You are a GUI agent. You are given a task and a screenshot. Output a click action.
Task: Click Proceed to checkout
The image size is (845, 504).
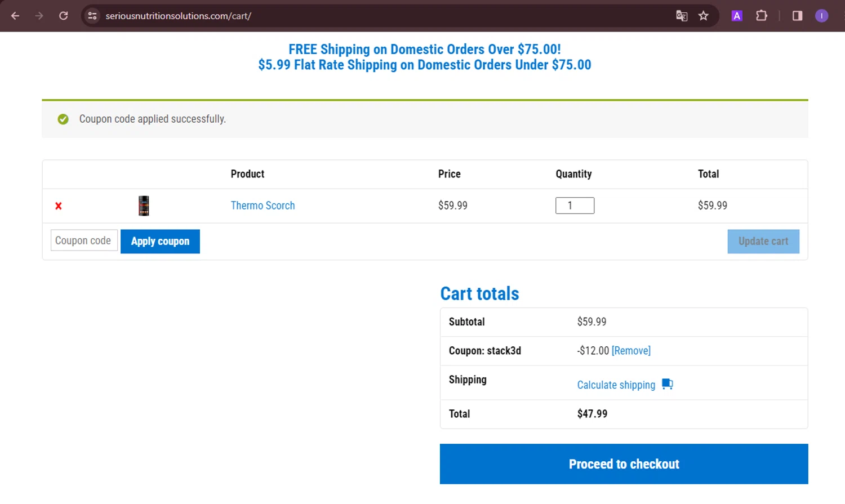[624, 464]
